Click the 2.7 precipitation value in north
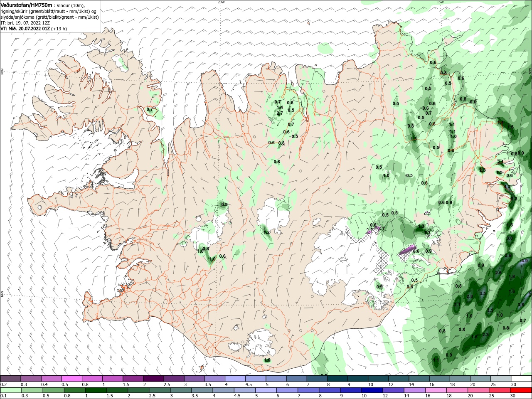The width and height of the screenshot is (532, 399). pyautogui.click(x=280, y=113)
